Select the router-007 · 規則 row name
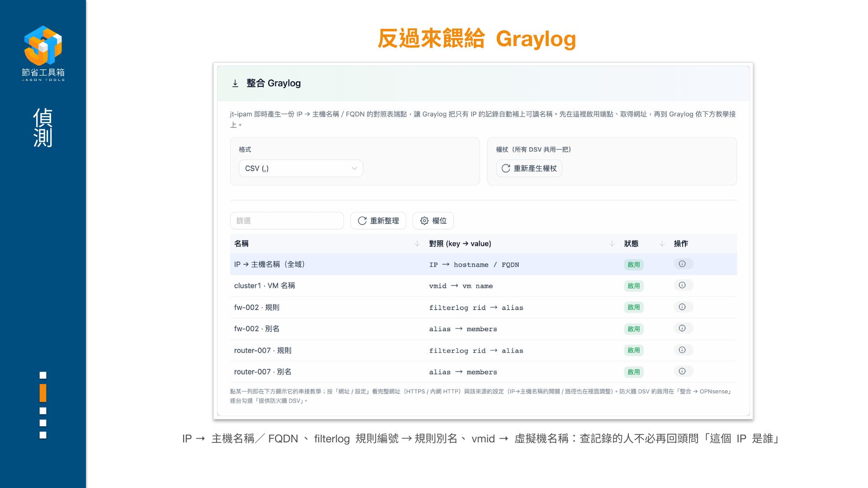Viewport: 868px width, 488px height. click(x=263, y=350)
